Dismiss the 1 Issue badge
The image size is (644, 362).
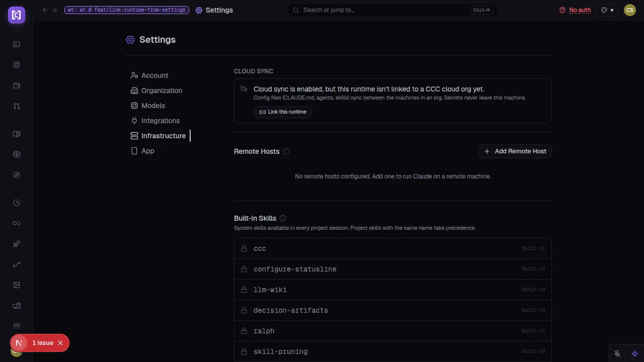[60, 343]
